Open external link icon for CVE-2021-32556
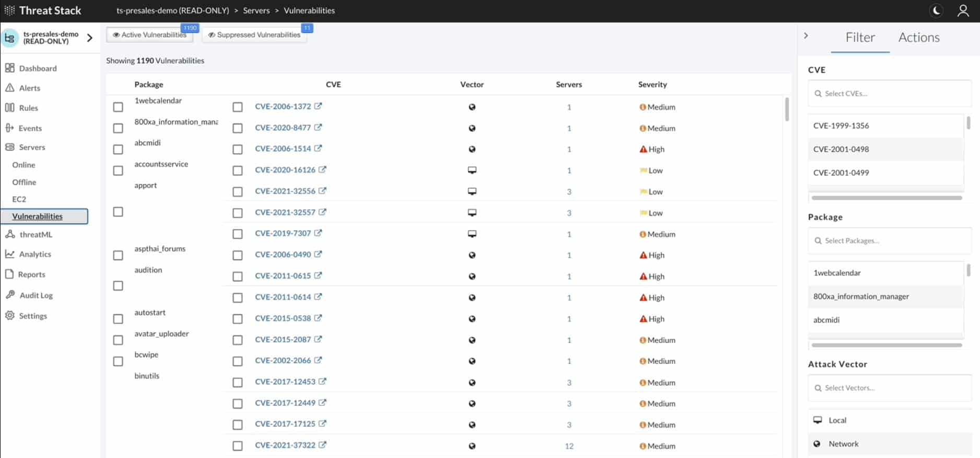 click(x=322, y=191)
